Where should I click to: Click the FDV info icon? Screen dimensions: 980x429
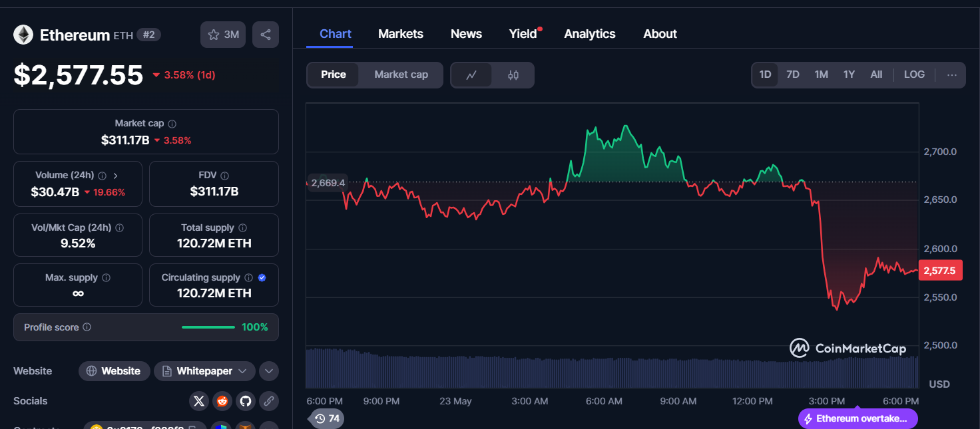click(x=224, y=176)
